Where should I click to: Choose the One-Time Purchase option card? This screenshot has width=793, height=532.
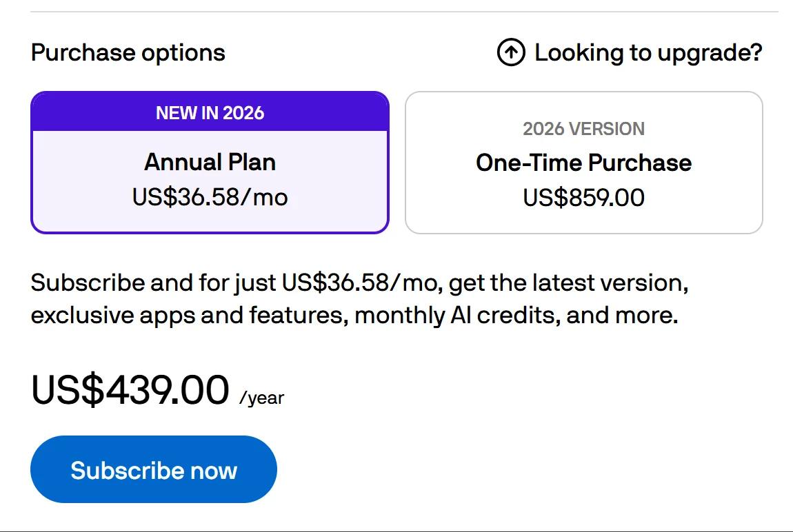[x=583, y=163]
